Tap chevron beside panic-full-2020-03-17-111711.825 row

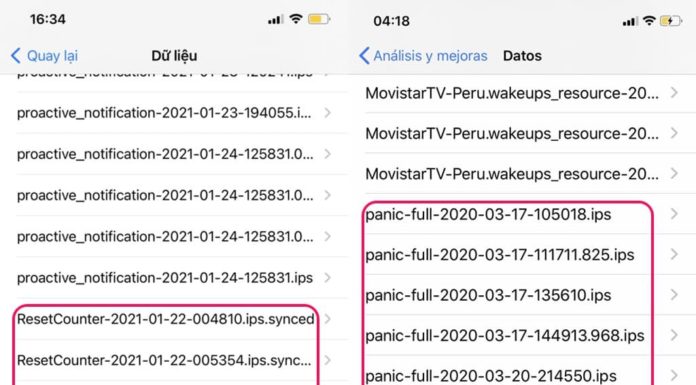[x=674, y=254]
